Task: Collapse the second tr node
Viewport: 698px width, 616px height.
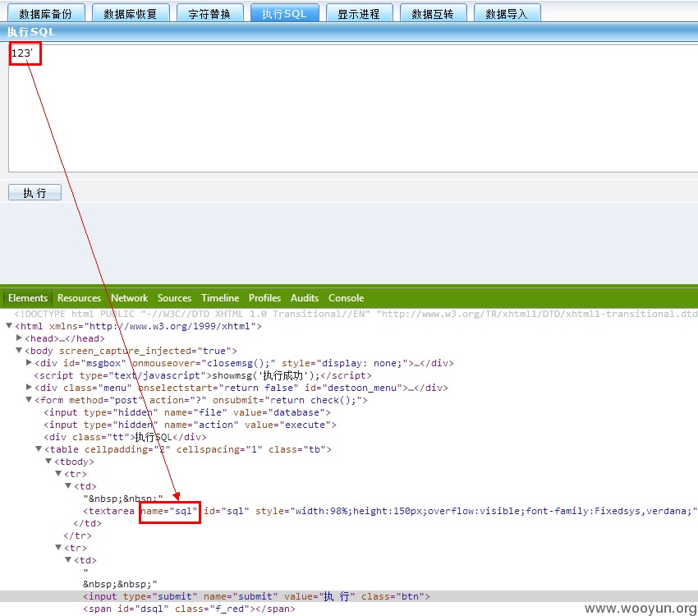Action: 57,548
